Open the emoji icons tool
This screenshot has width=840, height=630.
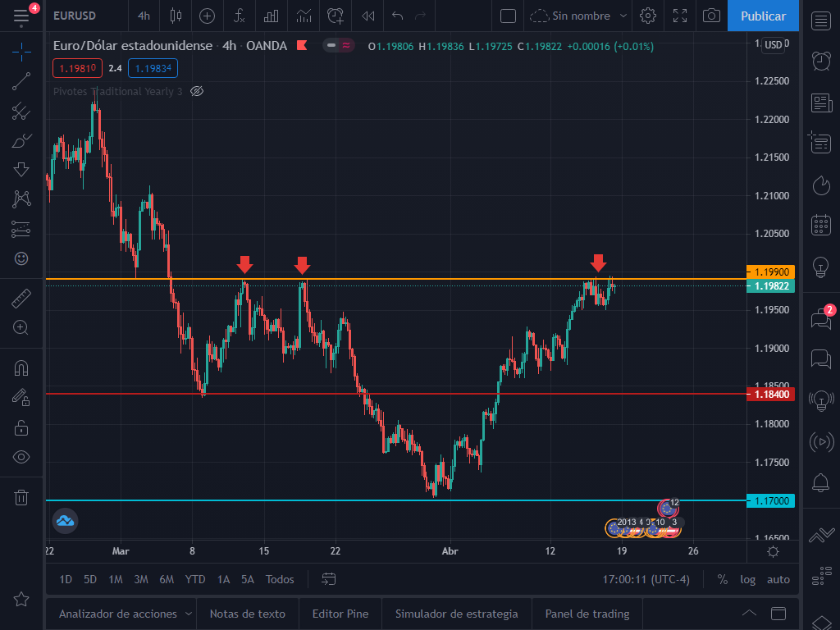point(21,258)
